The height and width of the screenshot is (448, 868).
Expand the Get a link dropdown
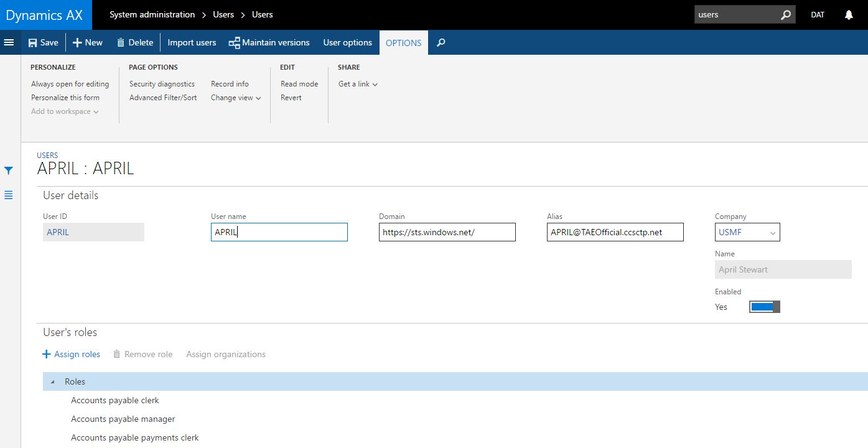(x=358, y=84)
